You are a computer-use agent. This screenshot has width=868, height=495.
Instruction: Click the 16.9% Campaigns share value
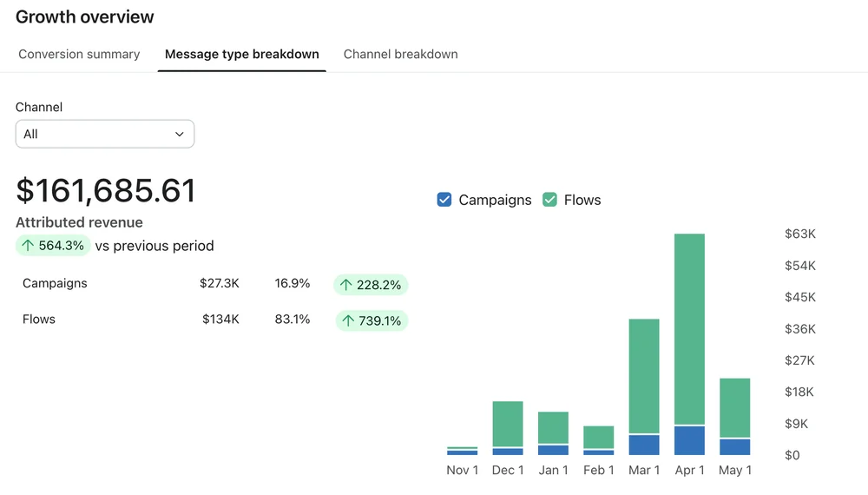pos(293,283)
